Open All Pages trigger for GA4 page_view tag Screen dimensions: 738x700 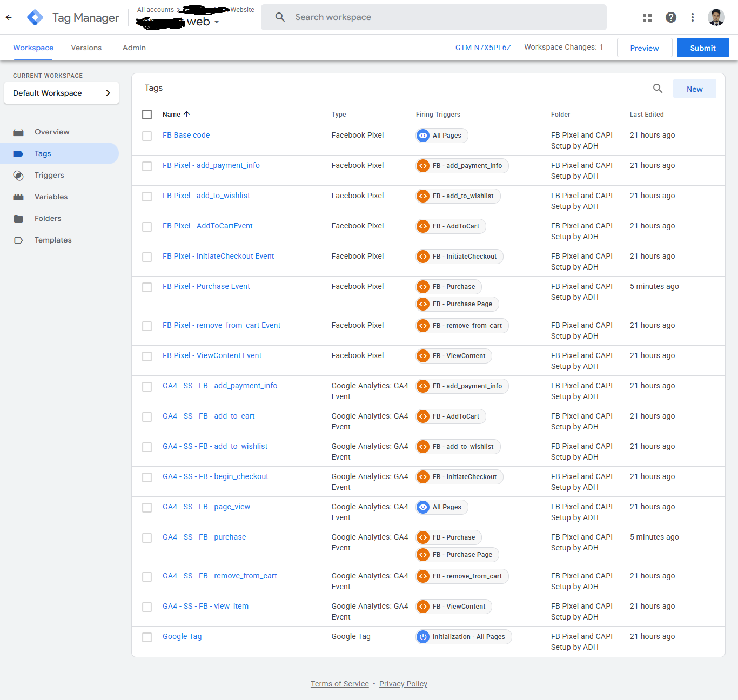(x=441, y=507)
